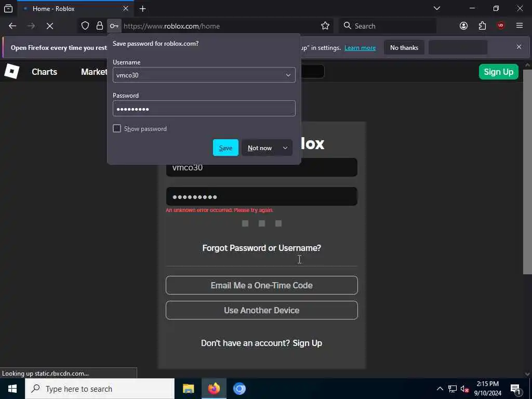The height and width of the screenshot is (399, 532).
Task: Expand the Not now options arrow
Action: (285, 148)
